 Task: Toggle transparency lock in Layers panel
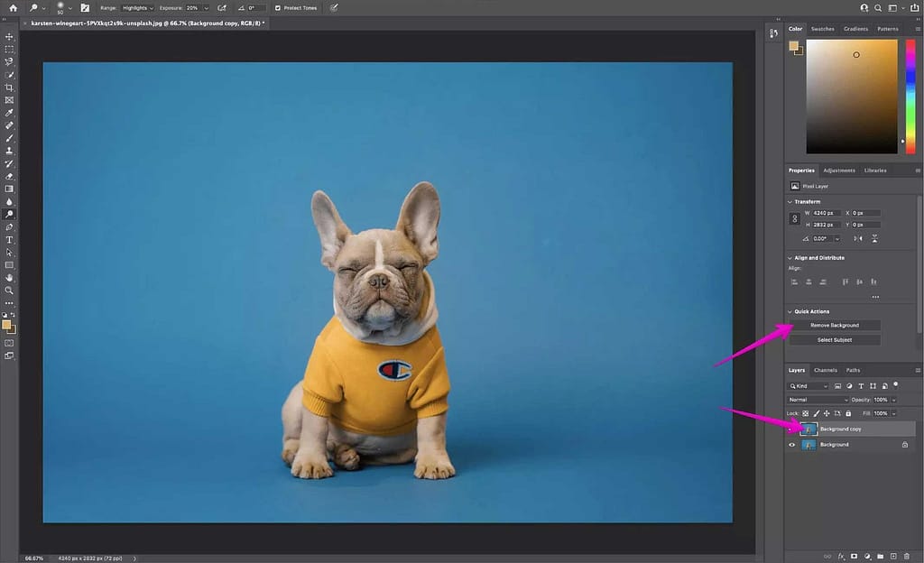(805, 413)
